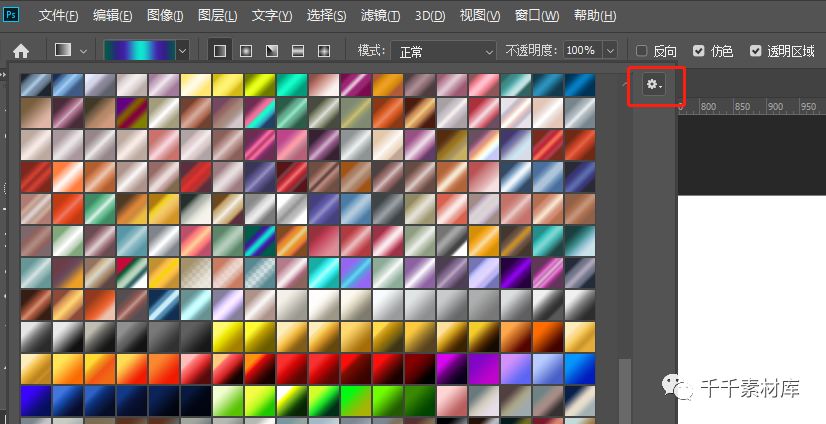Open the 滤镜(T) menu
Image resolution: width=826 pixels, height=424 pixels.
click(380, 15)
